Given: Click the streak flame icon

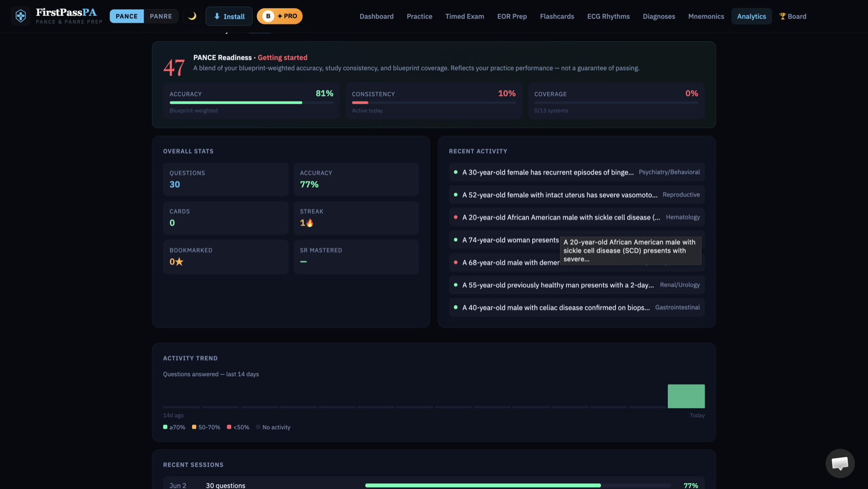Looking at the screenshot, I should tap(310, 223).
